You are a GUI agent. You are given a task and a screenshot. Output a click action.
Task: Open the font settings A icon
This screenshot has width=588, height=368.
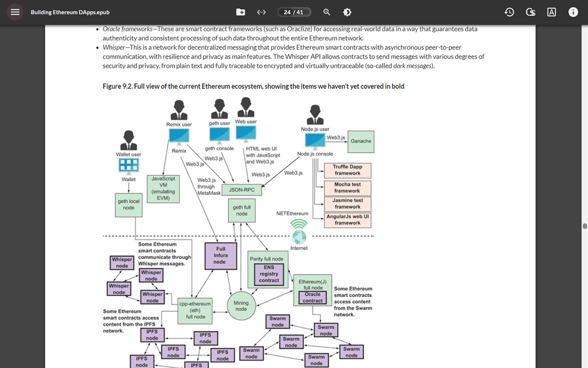click(x=552, y=12)
